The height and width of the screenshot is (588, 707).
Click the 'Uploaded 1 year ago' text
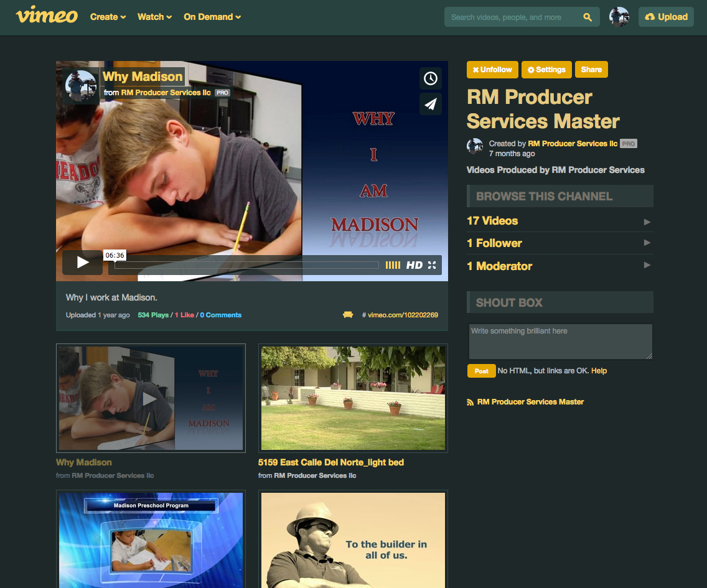[x=98, y=315]
